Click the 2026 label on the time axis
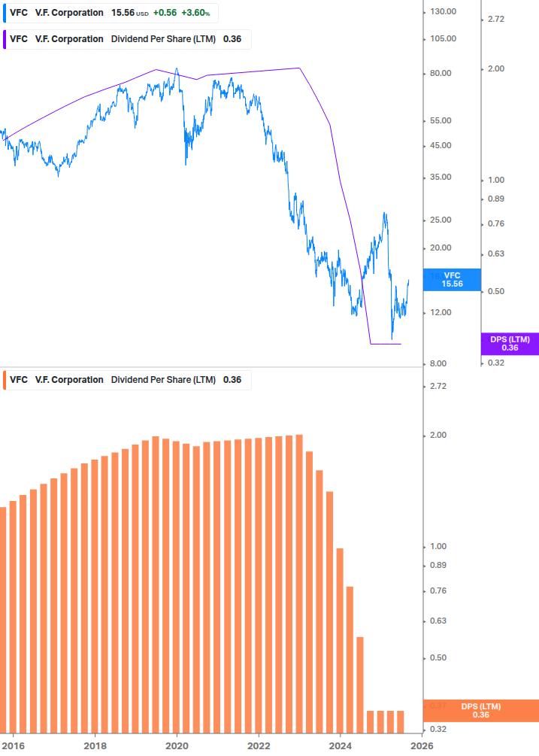Screen dimensions: 539x756 pyautogui.click(x=422, y=746)
